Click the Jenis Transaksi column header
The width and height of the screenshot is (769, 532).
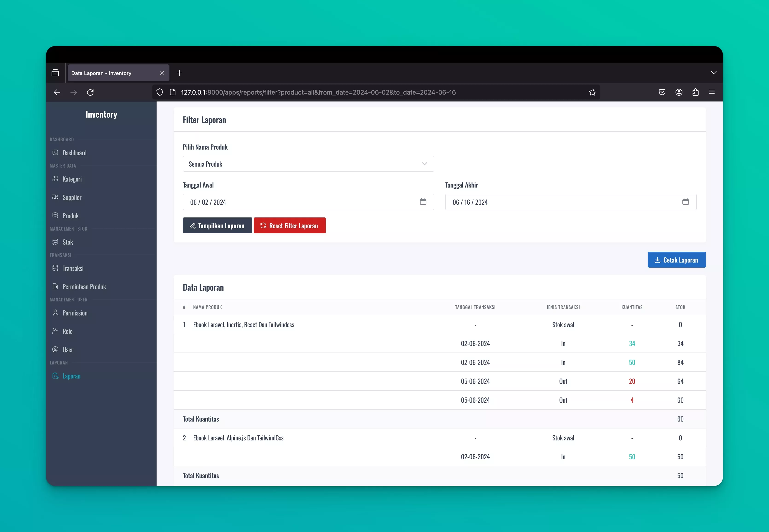[563, 307]
